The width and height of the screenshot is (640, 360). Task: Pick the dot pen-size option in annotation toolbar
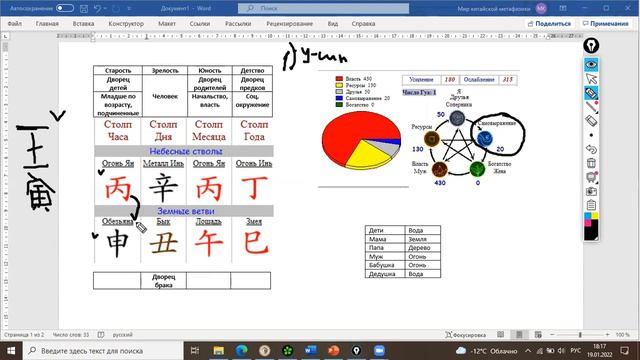click(x=591, y=135)
